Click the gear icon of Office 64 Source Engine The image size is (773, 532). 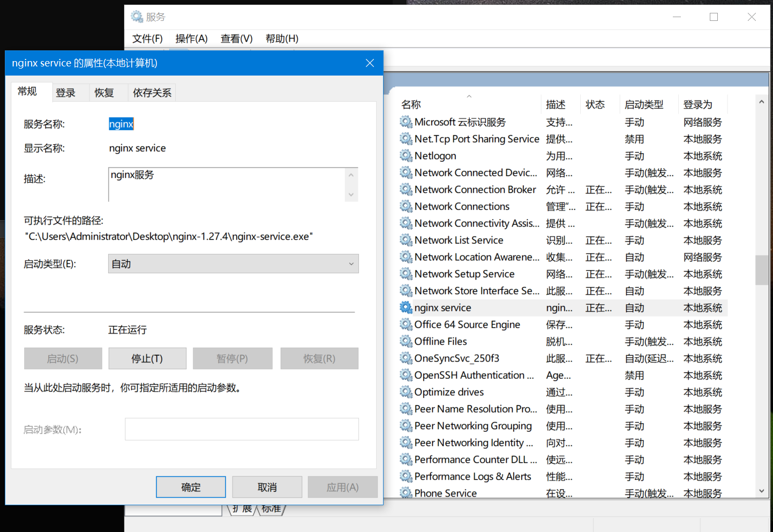[x=406, y=325]
